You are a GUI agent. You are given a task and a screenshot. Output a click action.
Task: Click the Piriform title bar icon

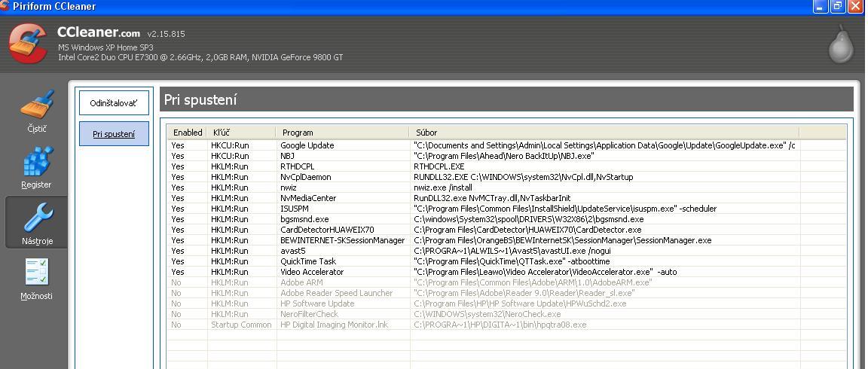click(5, 6)
